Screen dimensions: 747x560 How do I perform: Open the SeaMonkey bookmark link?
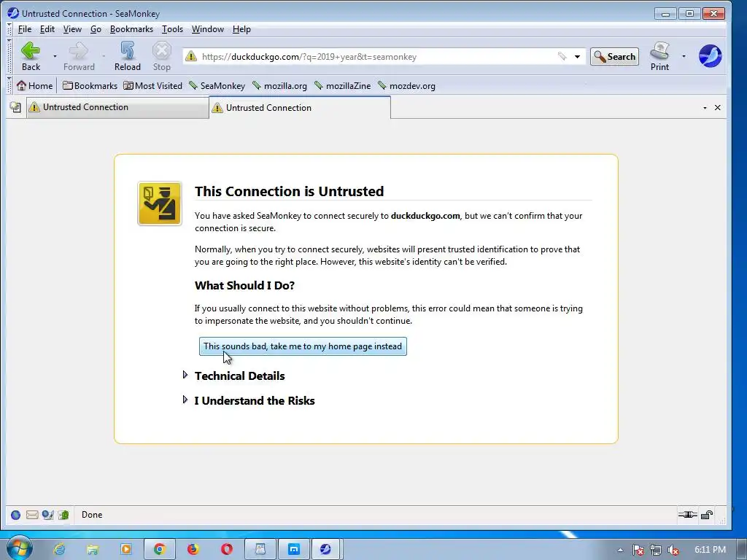click(217, 86)
